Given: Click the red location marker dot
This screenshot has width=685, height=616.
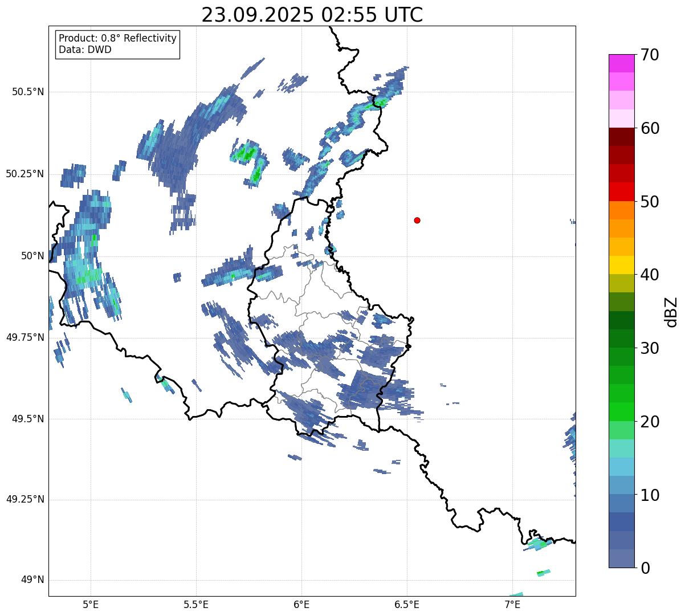Looking at the screenshot, I should click(x=417, y=220).
